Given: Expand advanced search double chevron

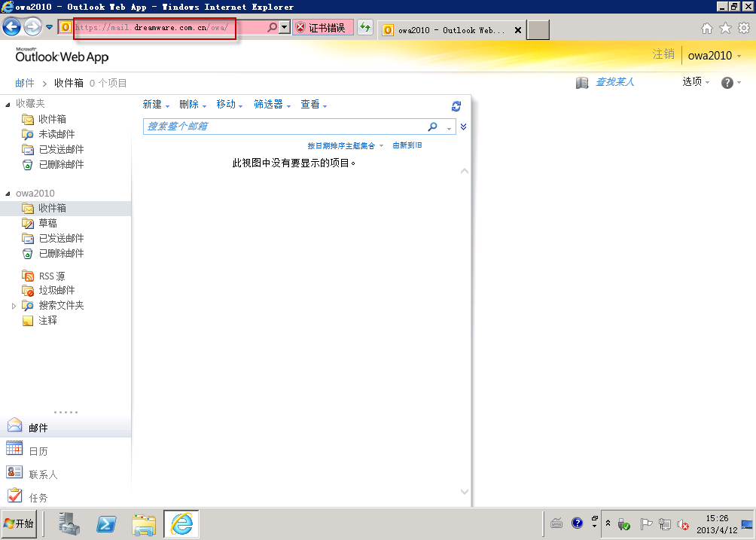Looking at the screenshot, I should point(463,127).
